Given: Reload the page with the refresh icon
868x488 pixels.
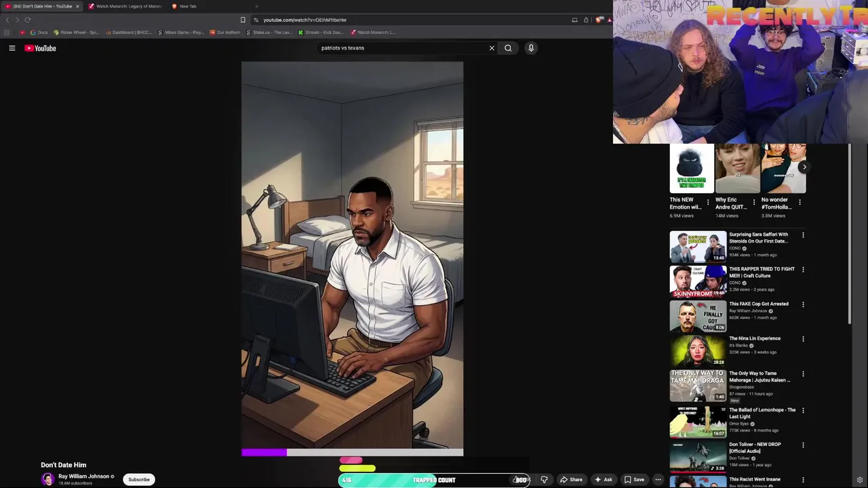Looking at the screenshot, I should point(28,20).
